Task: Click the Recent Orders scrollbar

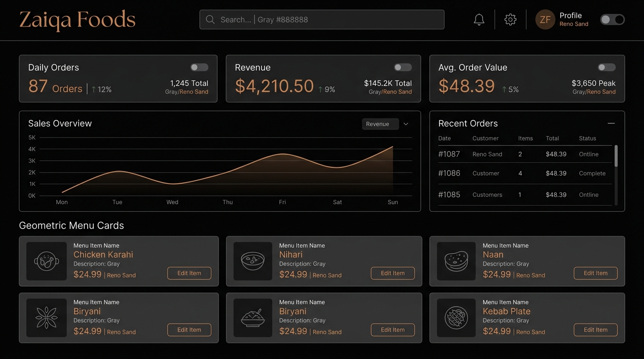Action: [616, 156]
